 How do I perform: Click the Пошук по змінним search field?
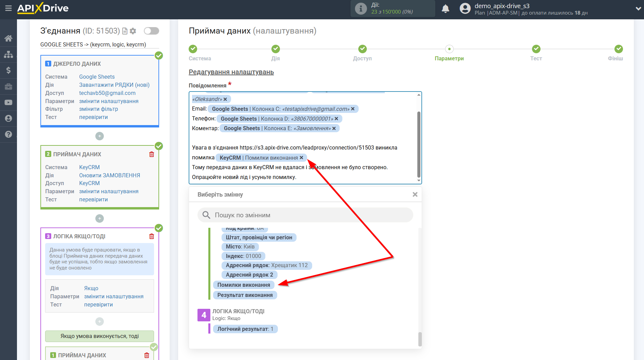click(305, 215)
